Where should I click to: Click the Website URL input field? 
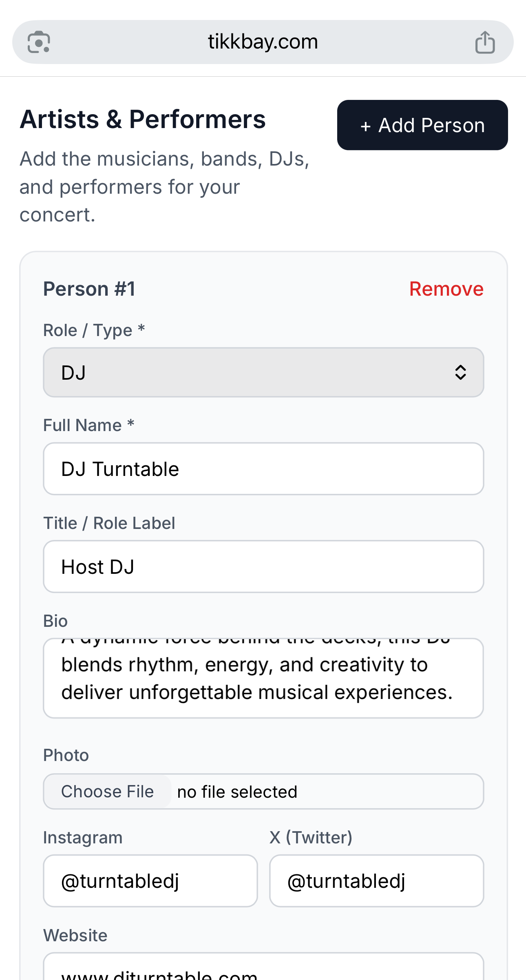[263, 970]
